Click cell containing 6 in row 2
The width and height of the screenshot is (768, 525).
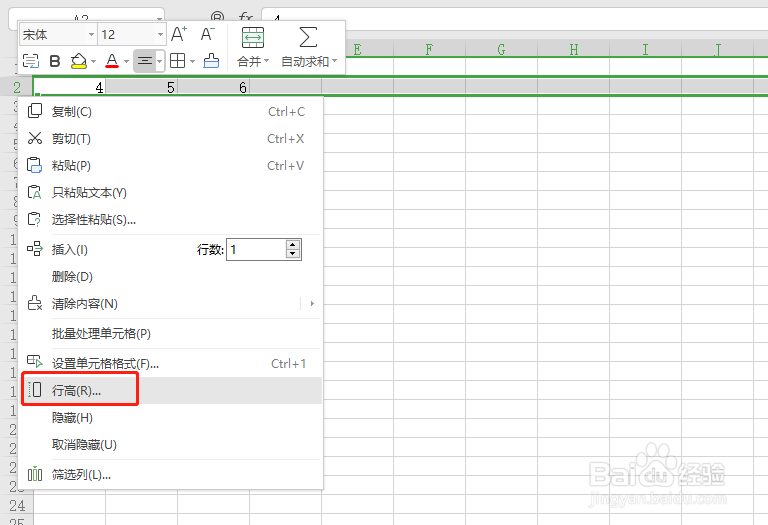[x=214, y=87]
